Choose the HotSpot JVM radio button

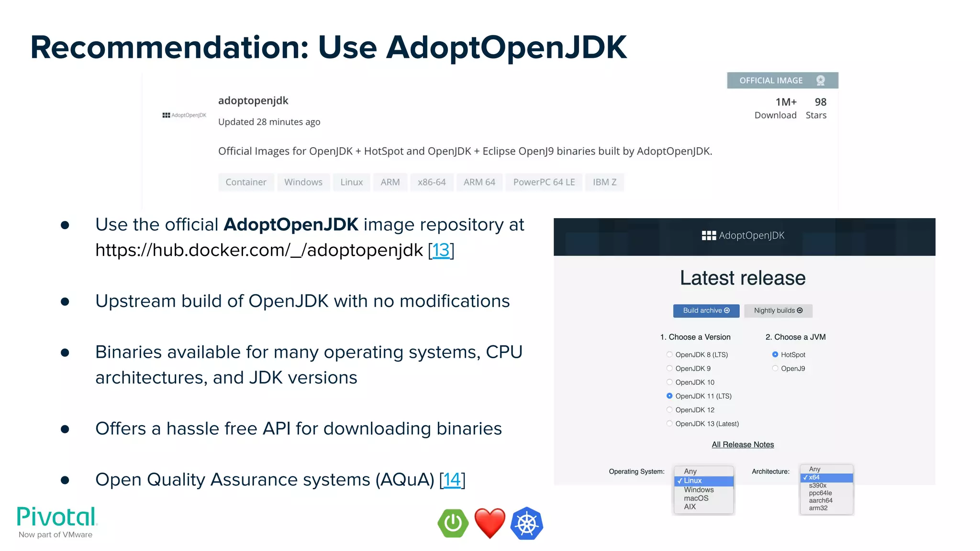tap(775, 354)
